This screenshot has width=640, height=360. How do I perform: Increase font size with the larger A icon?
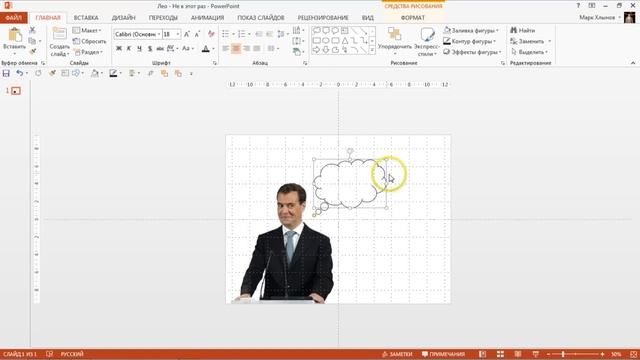[187, 34]
